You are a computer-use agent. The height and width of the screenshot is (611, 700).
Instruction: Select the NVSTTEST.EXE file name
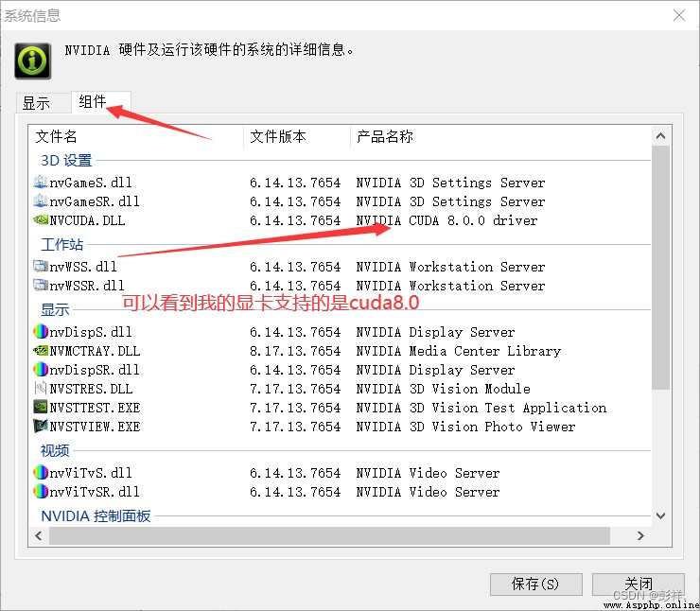point(96,408)
